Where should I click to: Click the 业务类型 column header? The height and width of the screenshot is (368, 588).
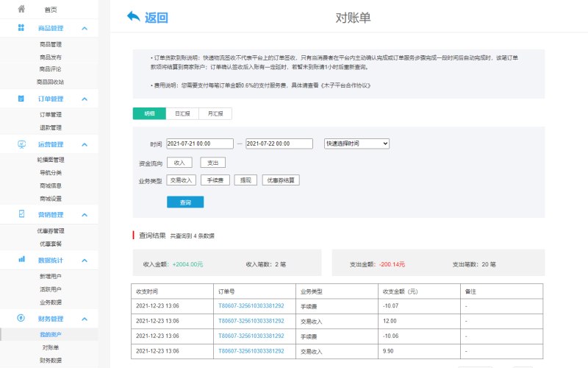point(311,291)
